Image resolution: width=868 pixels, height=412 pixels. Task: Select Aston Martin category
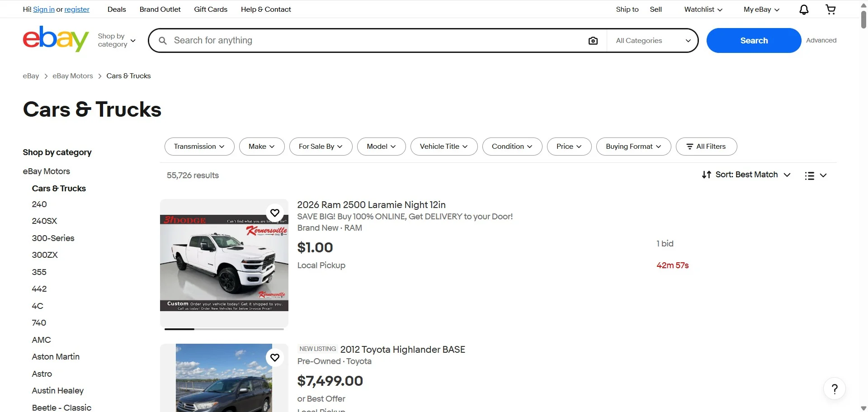pos(56,357)
